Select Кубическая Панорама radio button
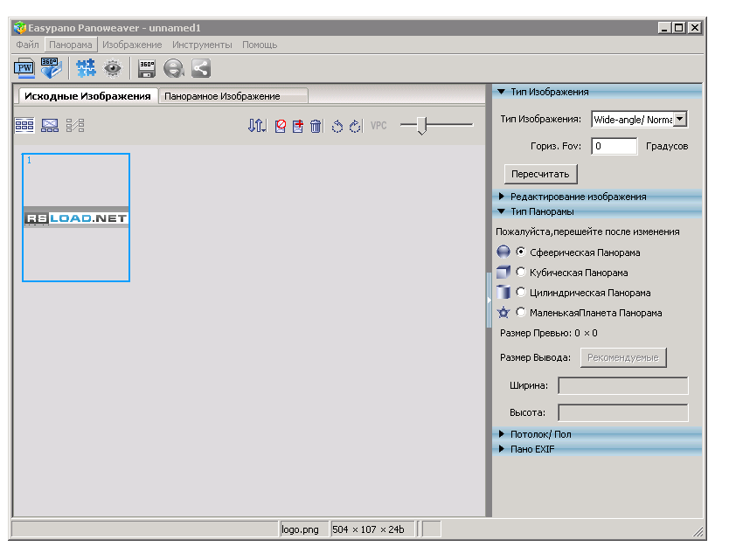736x560 pixels. [521, 273]
